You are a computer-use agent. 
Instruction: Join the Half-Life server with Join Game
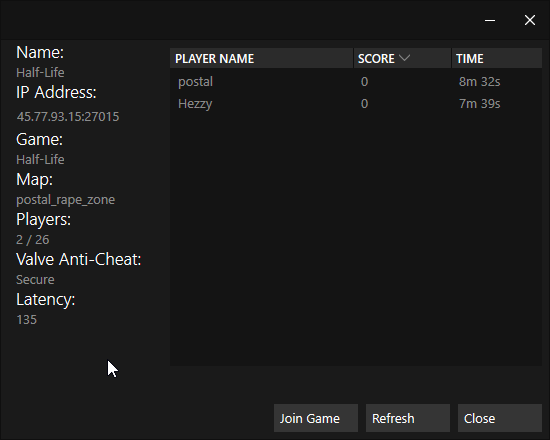click(316, 418)
